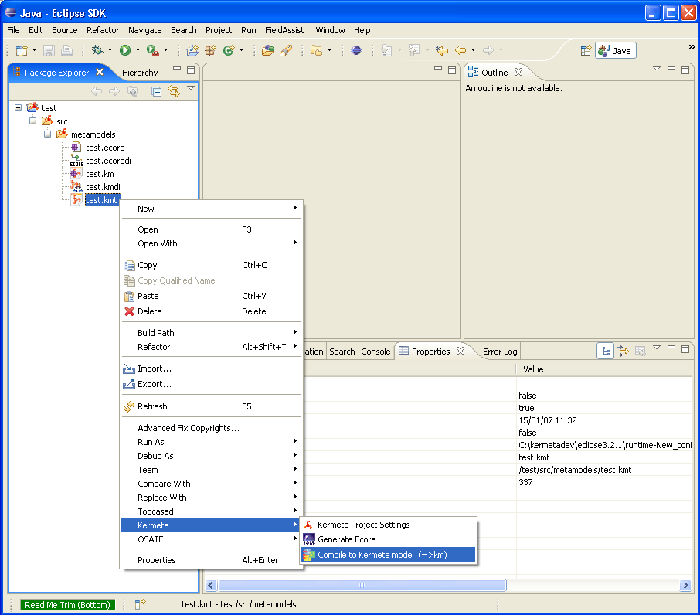700x615 pixels.
Task: Click the green Run icon
Action: pos(125,50)
